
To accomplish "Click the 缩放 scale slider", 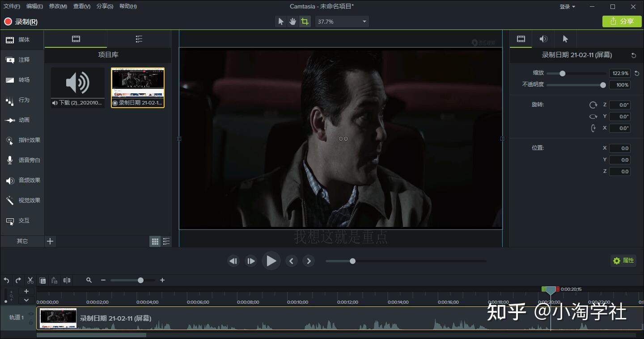I will pyautogui.click(x=576, y=73).
